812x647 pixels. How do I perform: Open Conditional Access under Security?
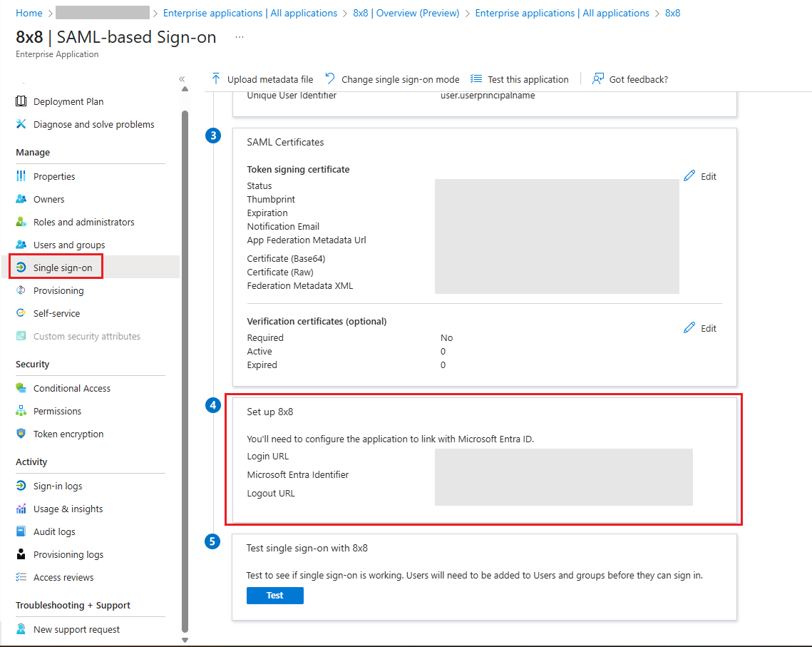click(x=71, y=387)
